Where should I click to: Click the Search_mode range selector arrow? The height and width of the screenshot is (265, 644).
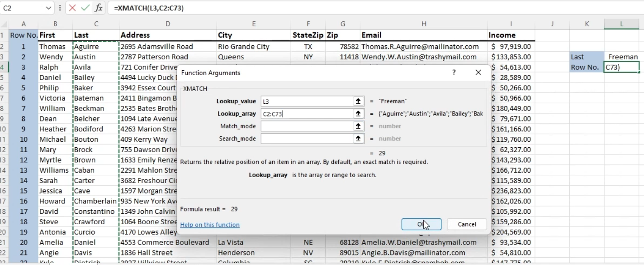coord(358,139)
